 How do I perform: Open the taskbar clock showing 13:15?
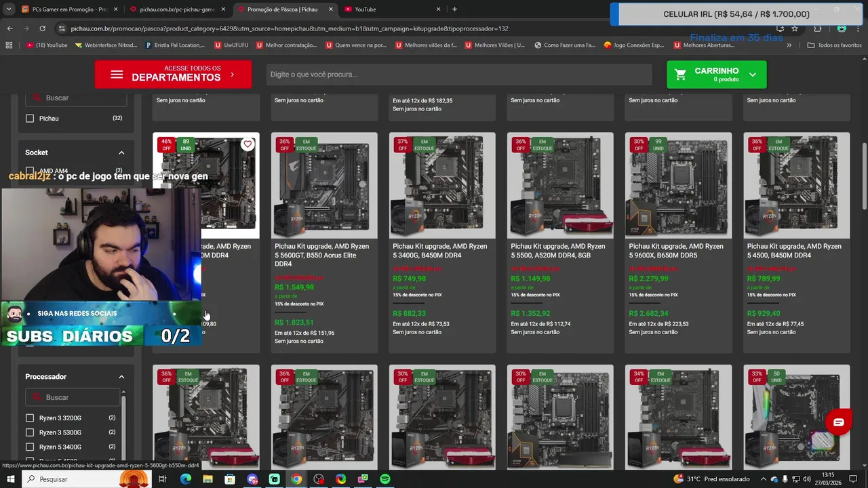827,479
